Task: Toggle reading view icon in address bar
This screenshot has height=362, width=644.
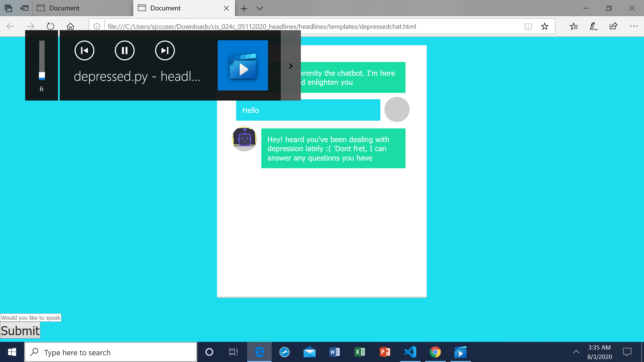Action: point(528,26)
